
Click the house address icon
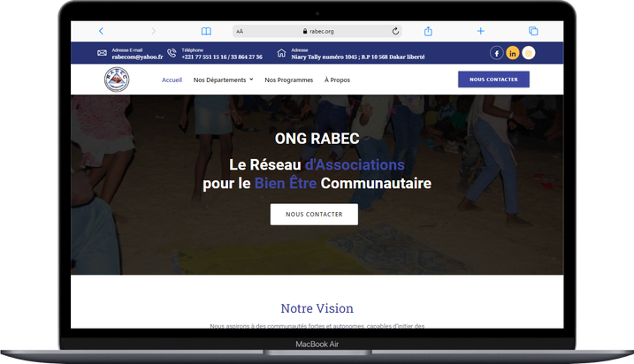[281, 53]
